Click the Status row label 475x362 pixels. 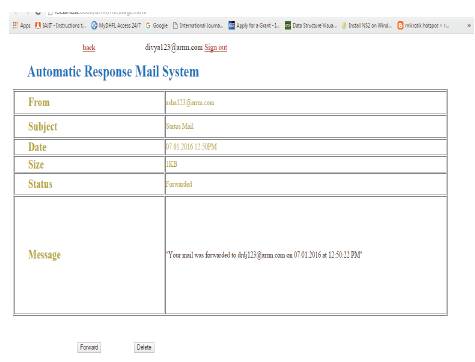click(40, 184)
